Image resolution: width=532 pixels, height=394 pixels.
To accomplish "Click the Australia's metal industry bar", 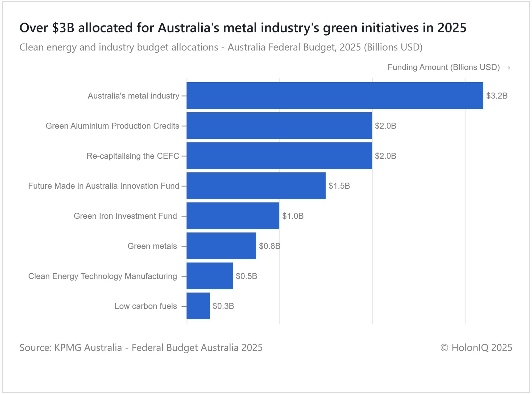I will (x=335, y=95).
